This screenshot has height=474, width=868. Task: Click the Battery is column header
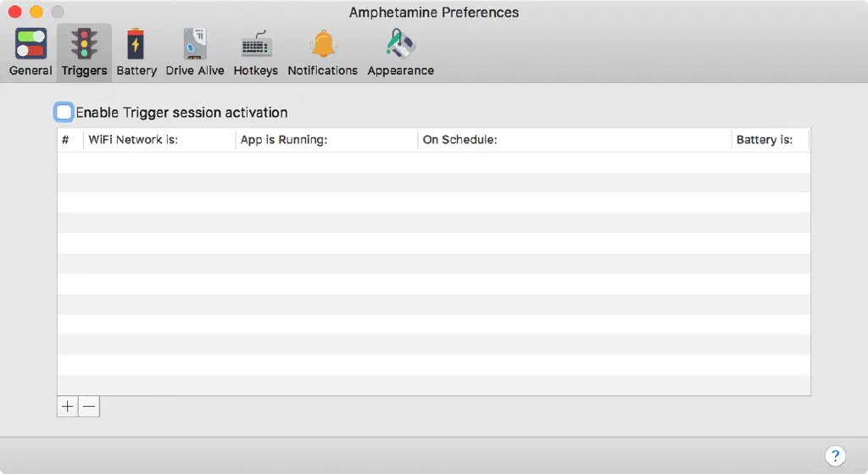click(x=765, y=140)
